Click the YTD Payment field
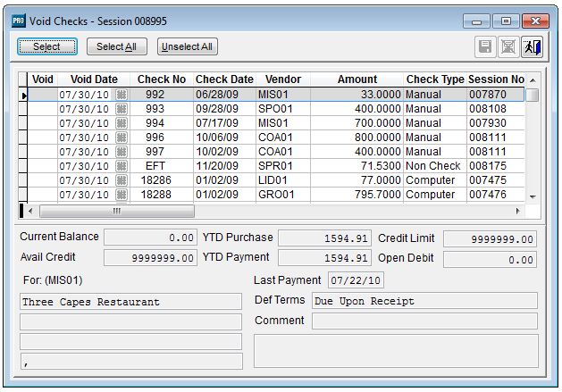 click(x=324, y=258)
